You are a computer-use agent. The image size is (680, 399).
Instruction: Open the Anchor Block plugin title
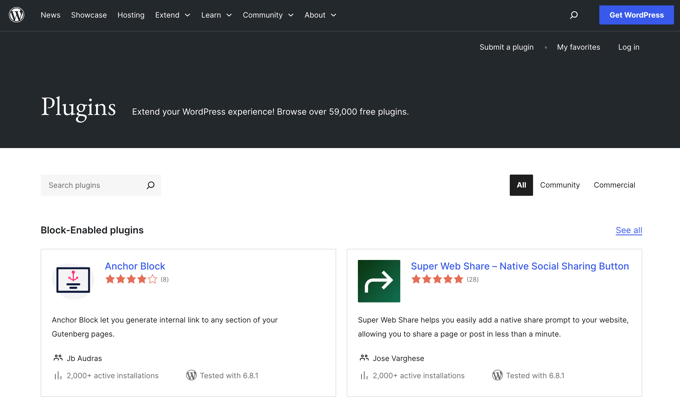(x=135, y=266)
